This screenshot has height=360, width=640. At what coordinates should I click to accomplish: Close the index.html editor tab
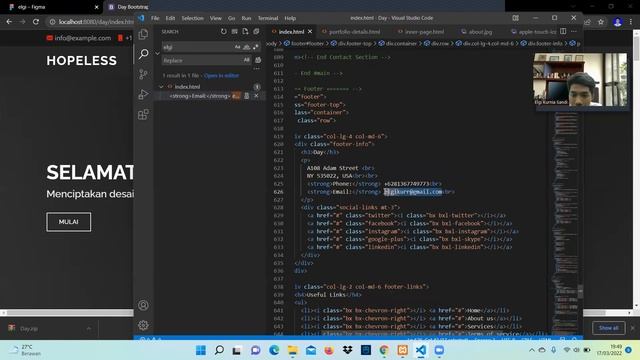[310, 31]
